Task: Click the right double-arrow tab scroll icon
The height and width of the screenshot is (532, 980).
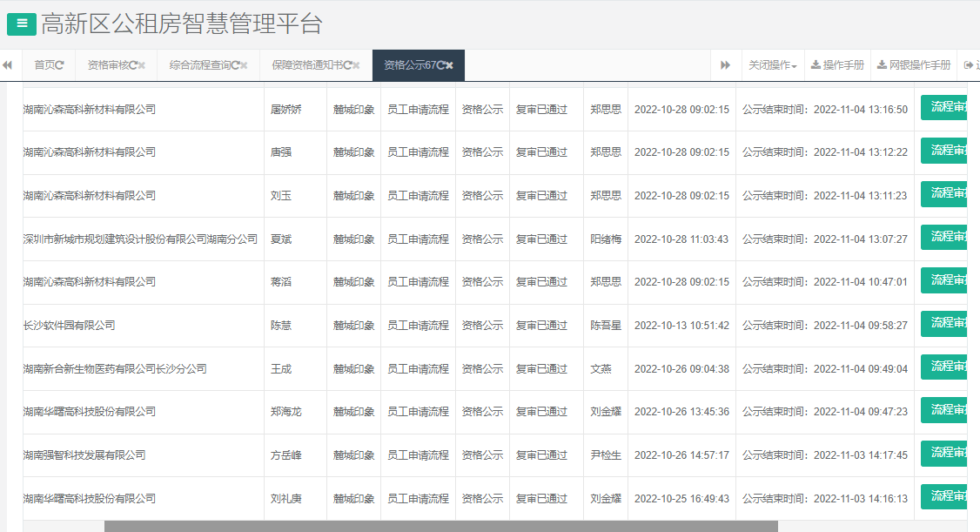Action: (x=724, y=64)
